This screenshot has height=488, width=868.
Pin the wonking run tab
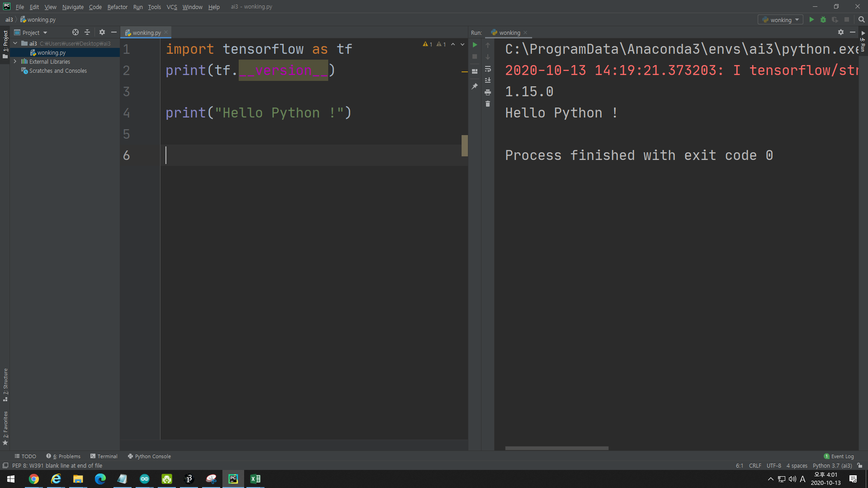click(475, 86)
